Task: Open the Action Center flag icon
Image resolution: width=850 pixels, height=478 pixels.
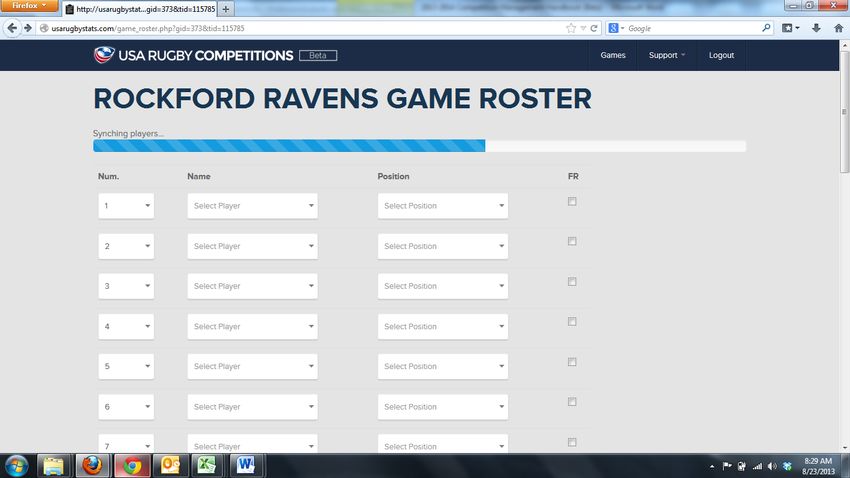Action: coord(727,466)
